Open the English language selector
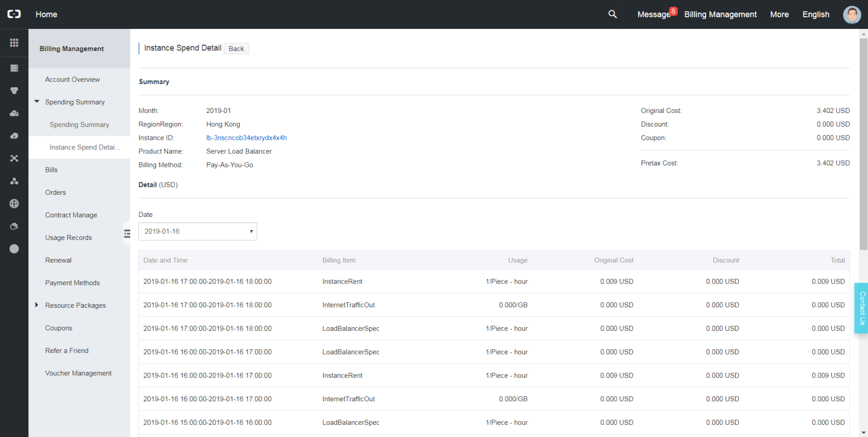 [815, 15]
